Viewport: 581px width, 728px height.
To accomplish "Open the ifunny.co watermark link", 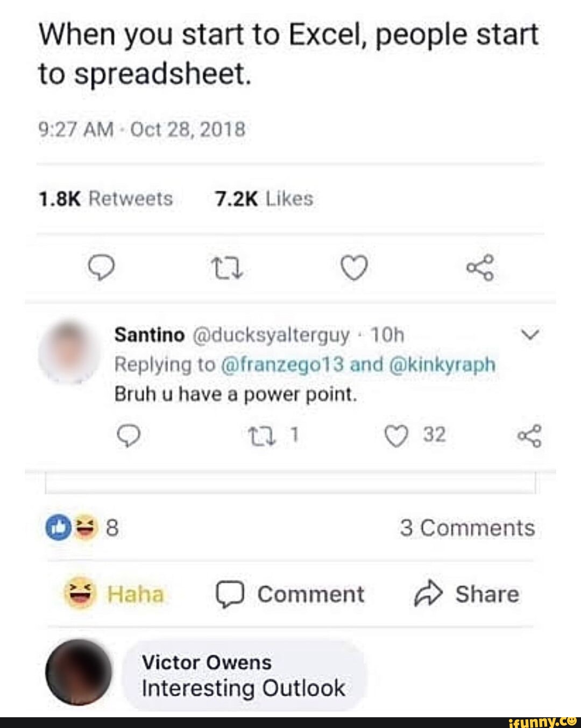I will [x=543, y=721].
